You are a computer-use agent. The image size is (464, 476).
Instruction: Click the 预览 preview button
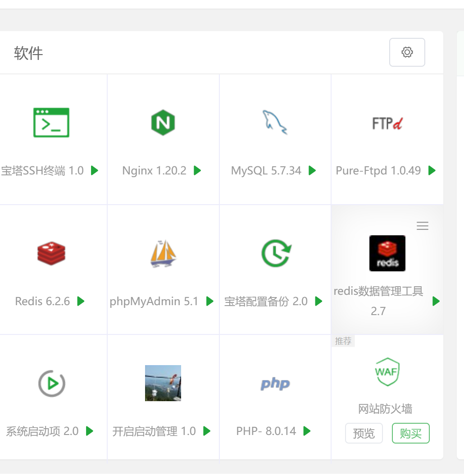(364, 433)
